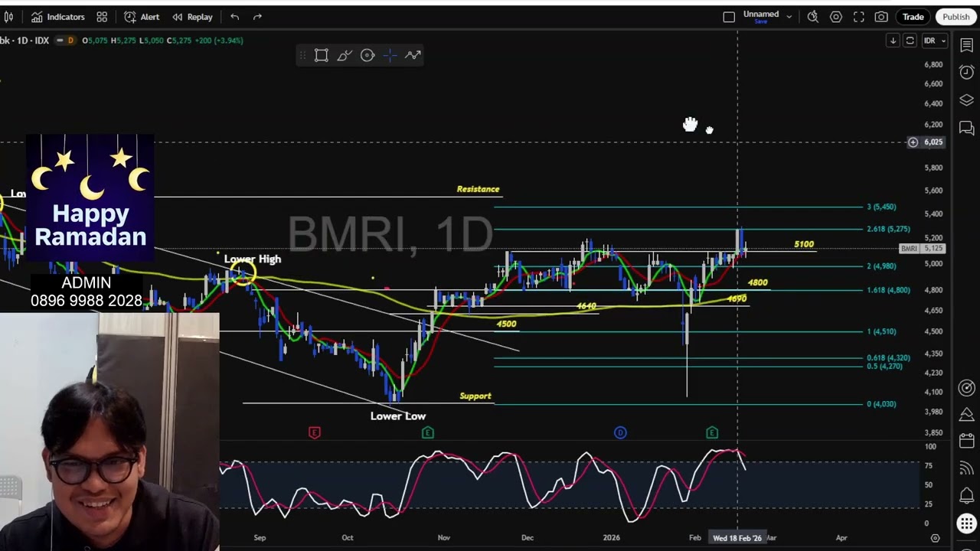Open the Watchlist panel icon
Screen dimensions: 980x551
(x=966, y=45)
